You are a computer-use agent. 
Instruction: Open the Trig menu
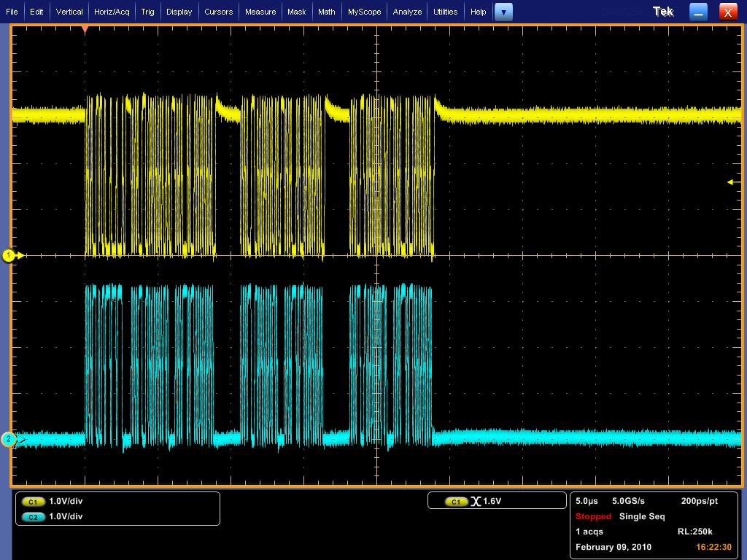coord(147,12)
